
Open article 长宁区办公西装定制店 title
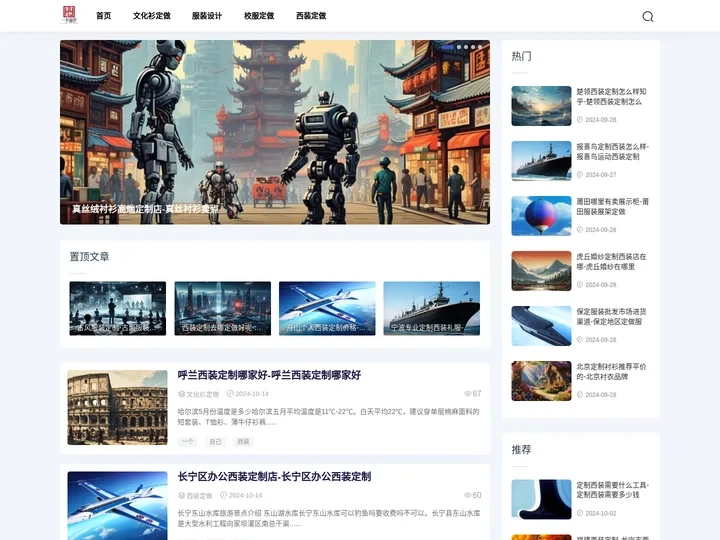click(274, 477)
